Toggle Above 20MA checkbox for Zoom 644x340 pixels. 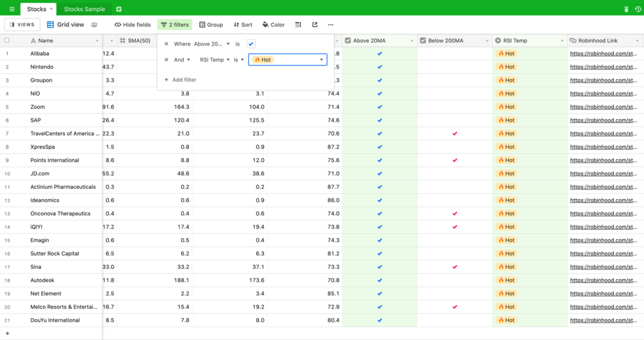(x=380, y=107)
